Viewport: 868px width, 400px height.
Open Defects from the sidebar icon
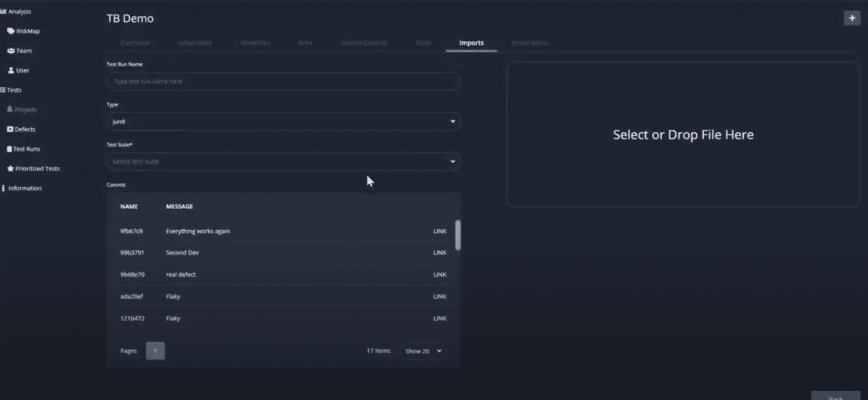pyautogui.click(x=9, y=129)
